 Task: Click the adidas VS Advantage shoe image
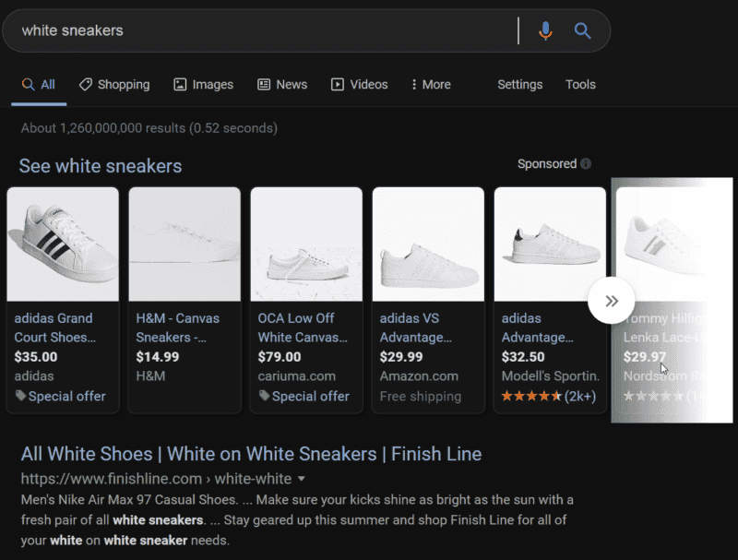point(428,244)
